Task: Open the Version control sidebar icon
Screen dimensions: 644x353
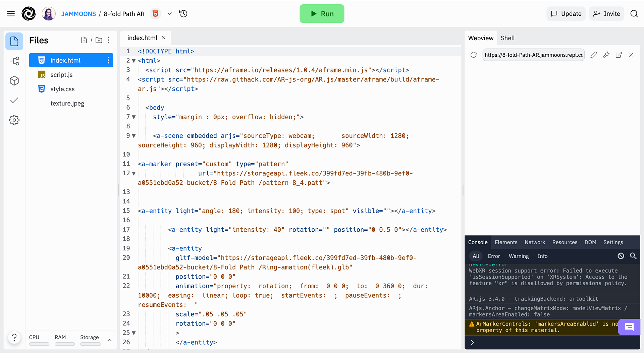Action: (14, 61)
